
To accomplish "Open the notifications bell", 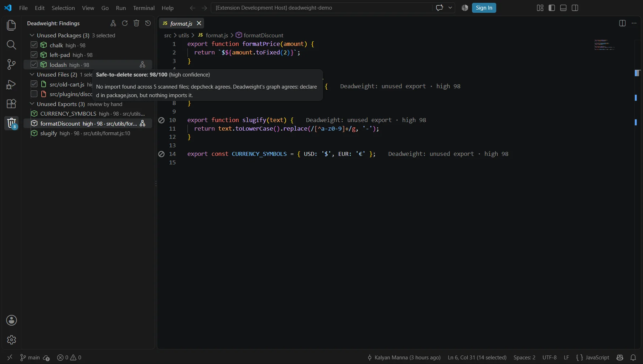I will click(633, 358).
